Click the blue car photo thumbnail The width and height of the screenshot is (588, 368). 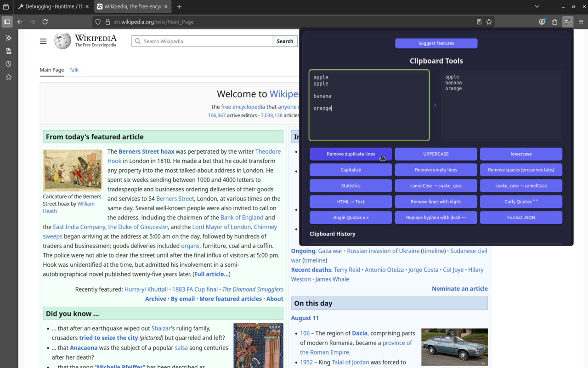point(454,347)
